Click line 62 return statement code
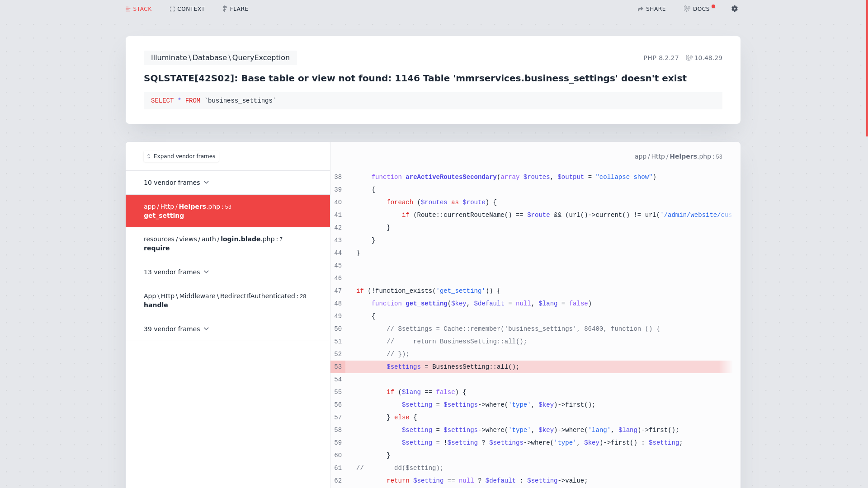 487,481
